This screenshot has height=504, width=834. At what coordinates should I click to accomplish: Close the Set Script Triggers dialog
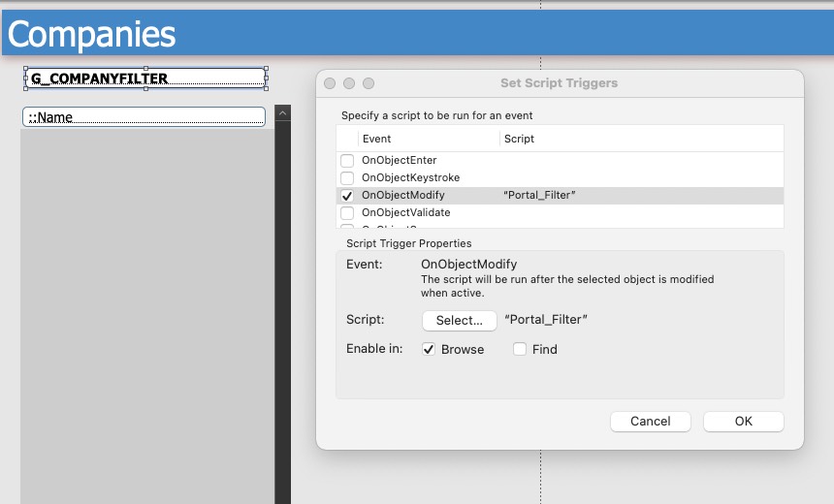(x=331, y=83)
